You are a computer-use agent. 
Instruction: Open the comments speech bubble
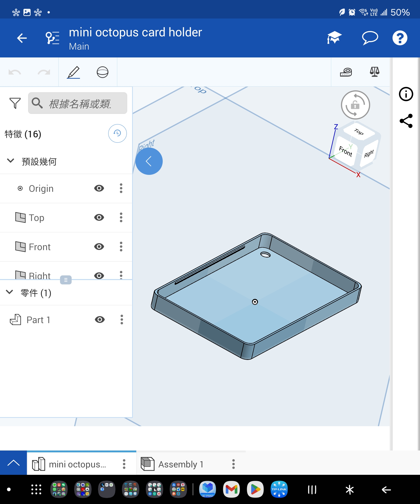(x=370, y=38)
